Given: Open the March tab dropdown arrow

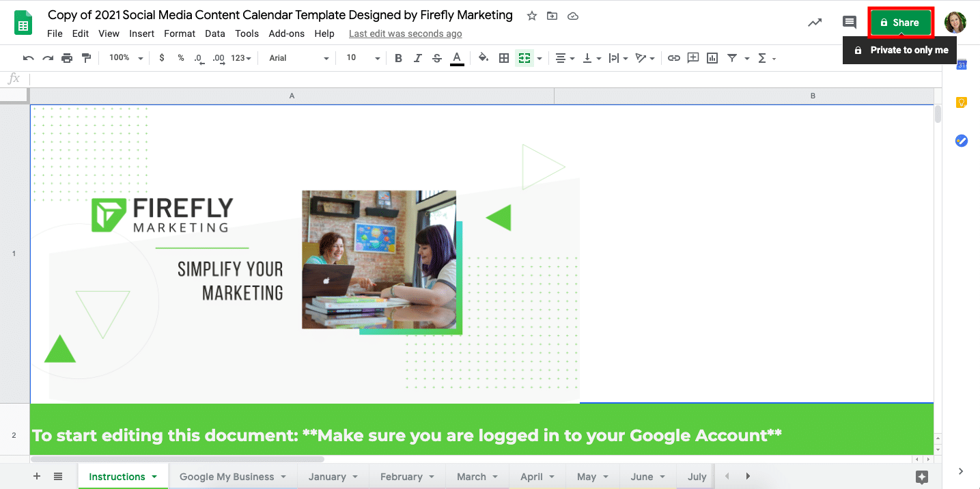Looking at the screenshot, I should (x=495, y=477).
